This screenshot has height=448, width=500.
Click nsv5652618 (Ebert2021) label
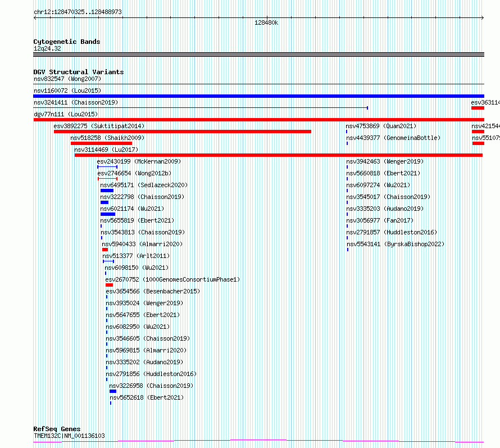[147, 397]
